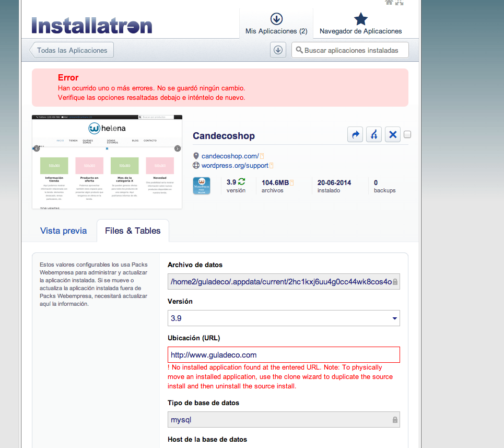Click the blue share arrow icon for Candecoshop
Screen dimensions: 504x448
[x=355, y=134]
